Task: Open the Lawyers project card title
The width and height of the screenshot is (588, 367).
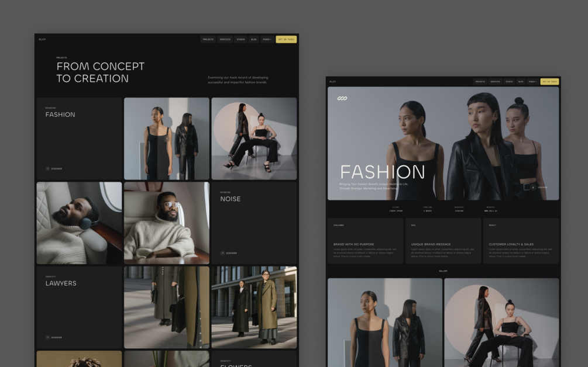Action: click(61, 283)
